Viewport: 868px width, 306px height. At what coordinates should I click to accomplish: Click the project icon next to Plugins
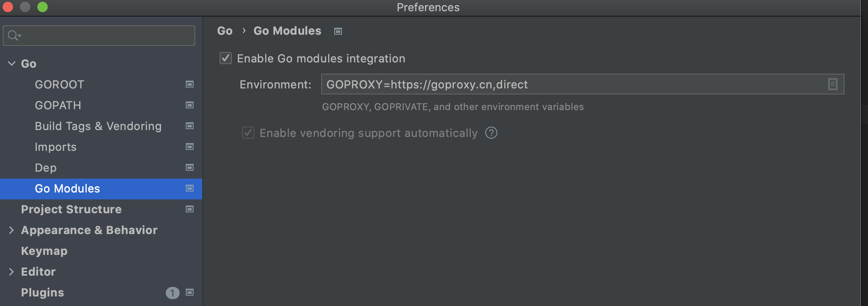[190, 292]
